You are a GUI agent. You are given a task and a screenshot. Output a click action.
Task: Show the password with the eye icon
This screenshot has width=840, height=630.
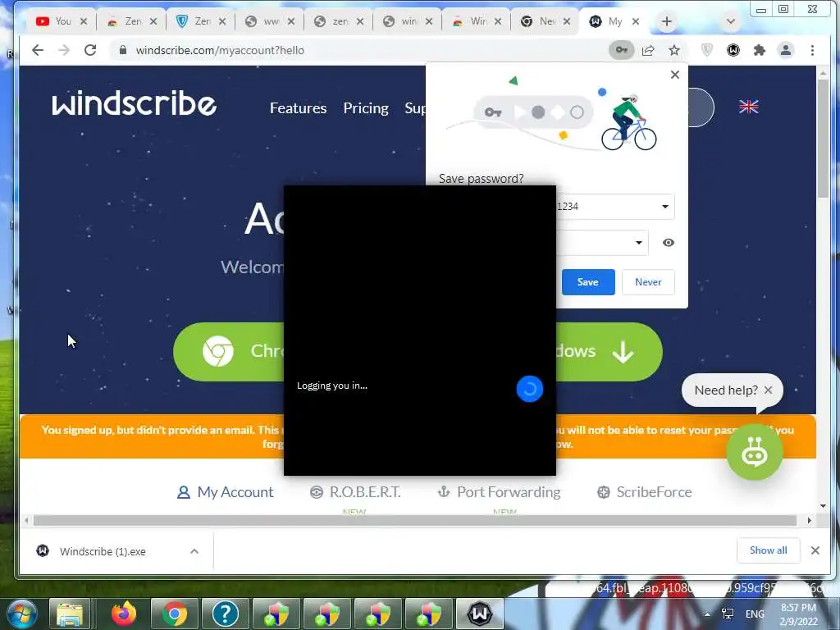point(668,243)
